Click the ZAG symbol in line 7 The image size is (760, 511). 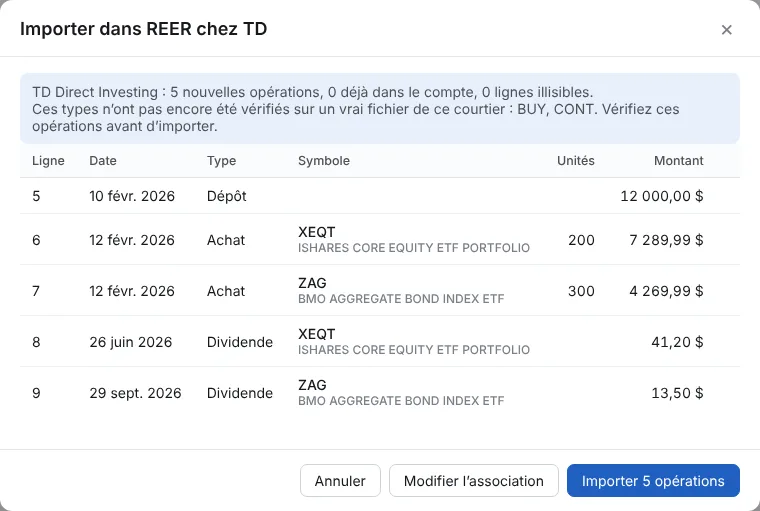[x=312, y=283]
